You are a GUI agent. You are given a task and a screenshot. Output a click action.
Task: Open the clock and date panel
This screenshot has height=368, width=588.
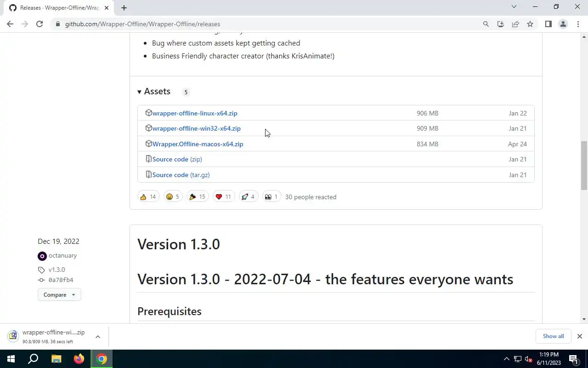[x=548, y=359]
